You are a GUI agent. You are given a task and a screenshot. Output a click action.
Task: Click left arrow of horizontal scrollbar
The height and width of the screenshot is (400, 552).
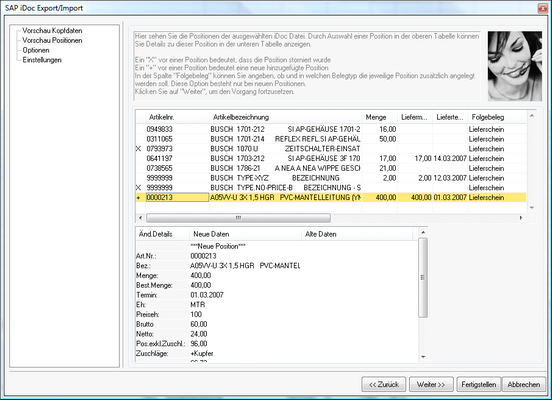coord(140,218)
